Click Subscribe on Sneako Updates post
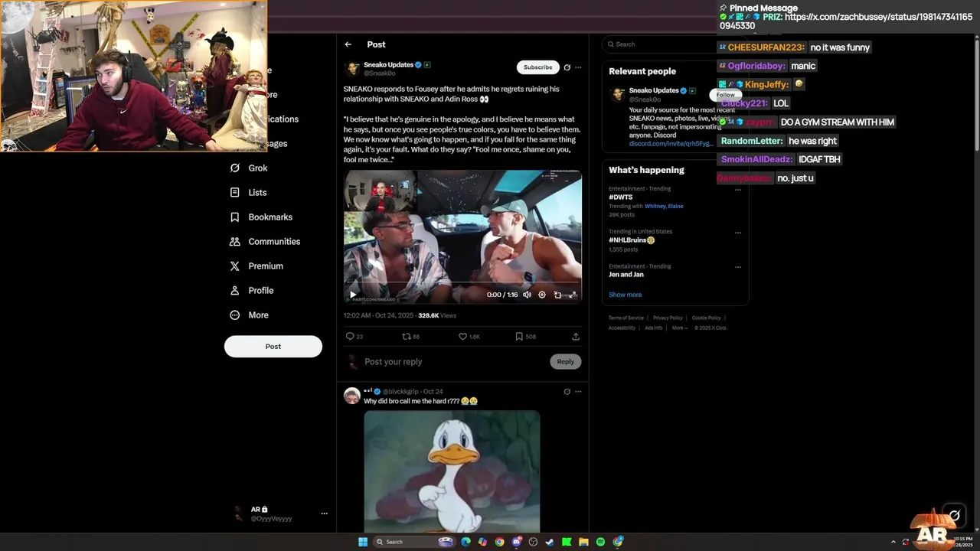 [x=537, y=67]
